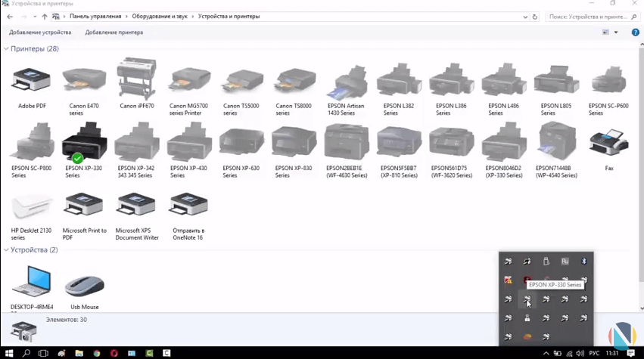Select the EPSON L486 Series printer
Viewport: 644px width, 359px height.
(503, 89)
